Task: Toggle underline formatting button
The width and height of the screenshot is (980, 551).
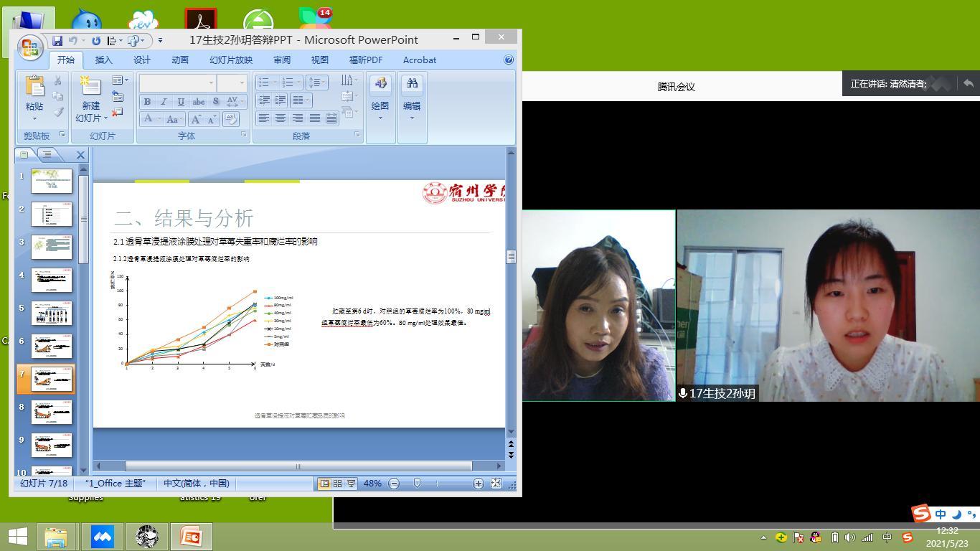Action: tap(181, 102)
